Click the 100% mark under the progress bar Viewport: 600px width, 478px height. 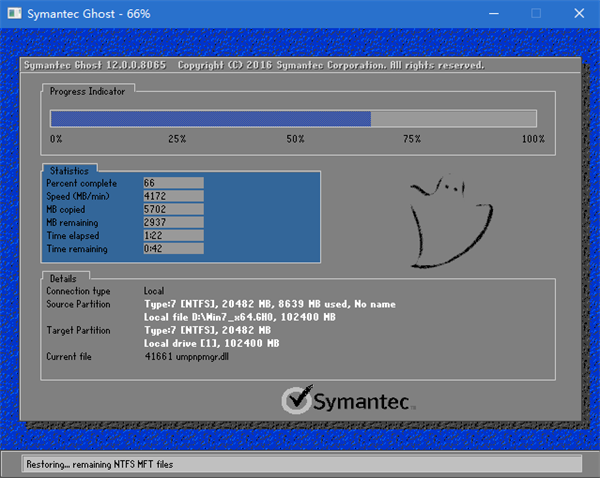click(x=533, y=138)
